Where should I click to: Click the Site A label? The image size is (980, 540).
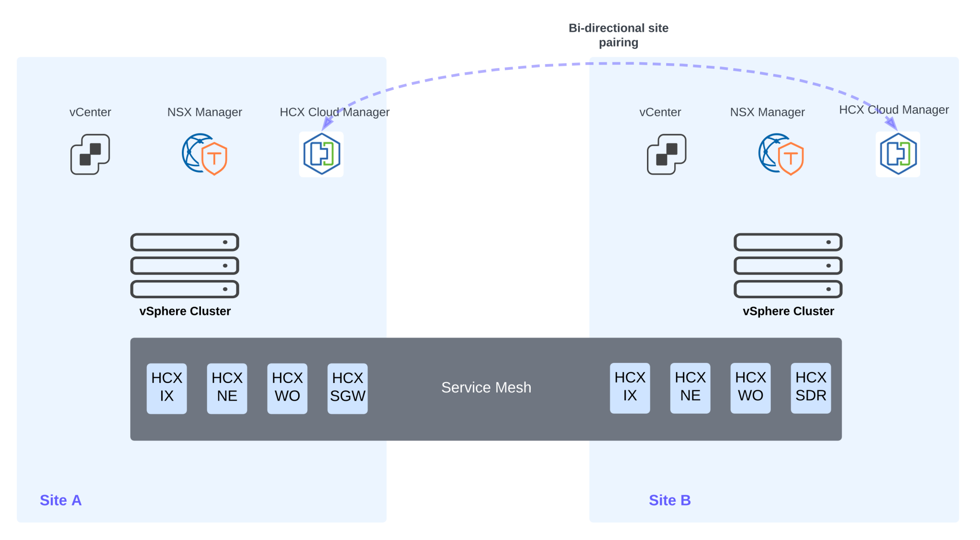(61, 500)
